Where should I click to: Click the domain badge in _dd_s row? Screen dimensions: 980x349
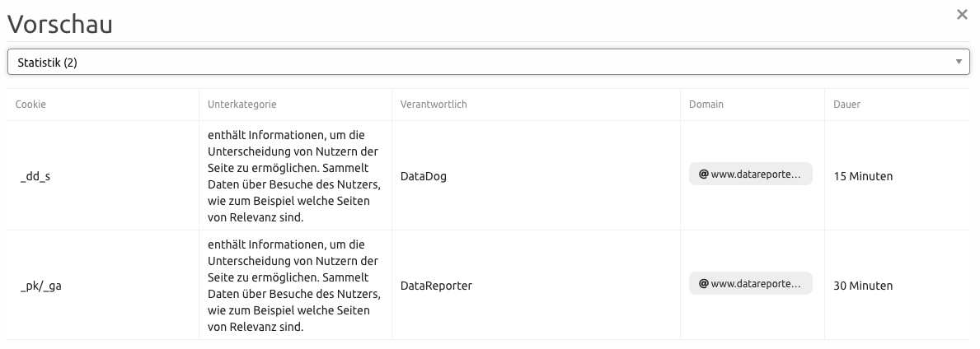click(751, 174)
